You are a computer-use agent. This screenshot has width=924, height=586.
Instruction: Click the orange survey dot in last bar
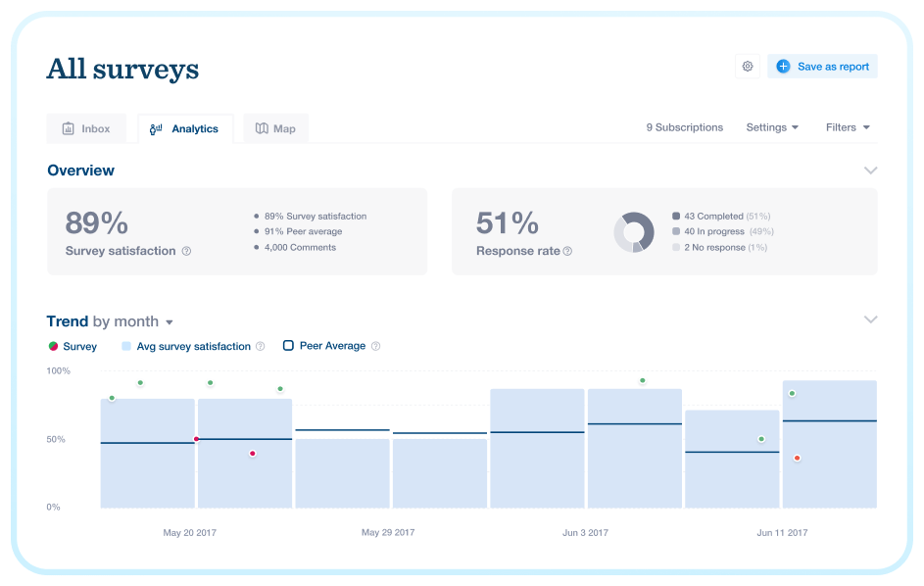tap(797, 458)
